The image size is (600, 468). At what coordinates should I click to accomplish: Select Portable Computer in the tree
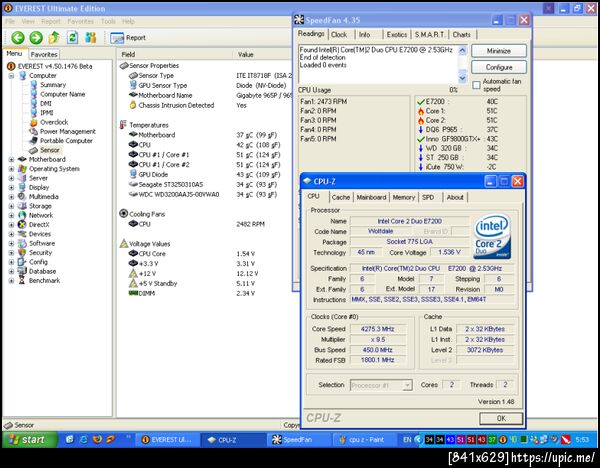pos(66,140)
